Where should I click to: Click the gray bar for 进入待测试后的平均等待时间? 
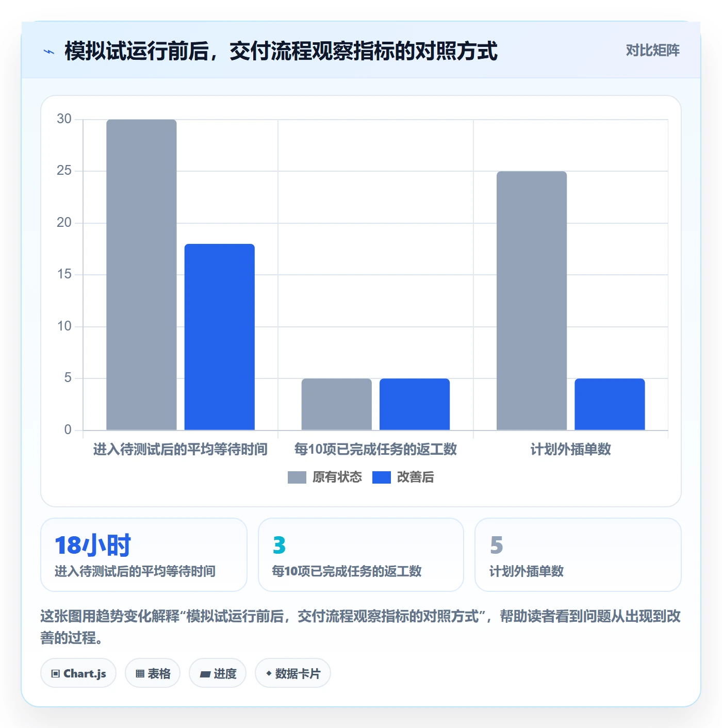(141, 275)
